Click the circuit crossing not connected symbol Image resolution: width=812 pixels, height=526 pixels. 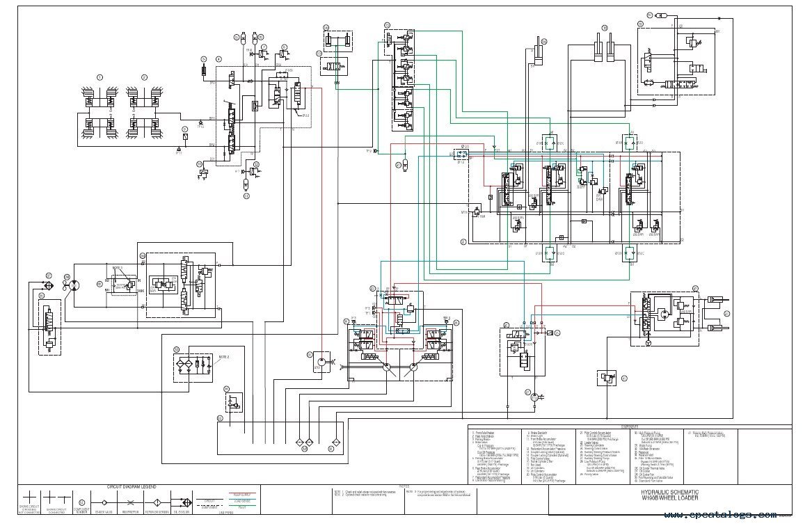(x=29, y=497)
